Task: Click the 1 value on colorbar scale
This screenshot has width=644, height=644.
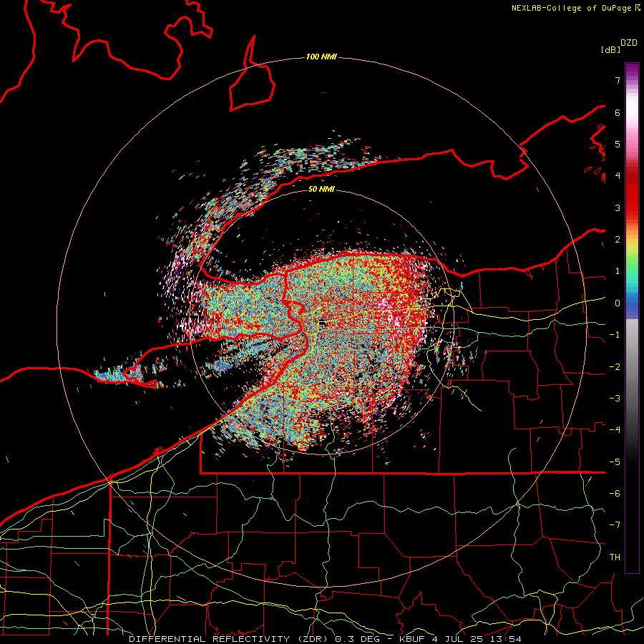Action: (618, 271)
